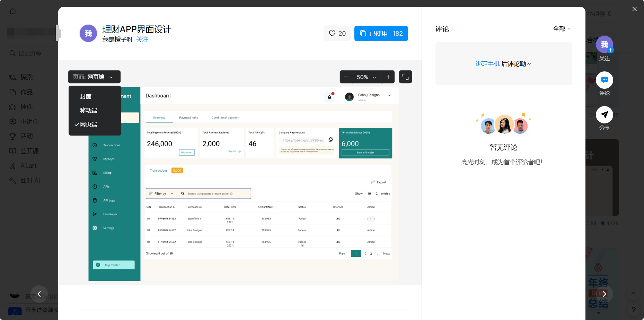
Task: Open the 全部 comment filter dropdown
Action: (x=562, y=29)
